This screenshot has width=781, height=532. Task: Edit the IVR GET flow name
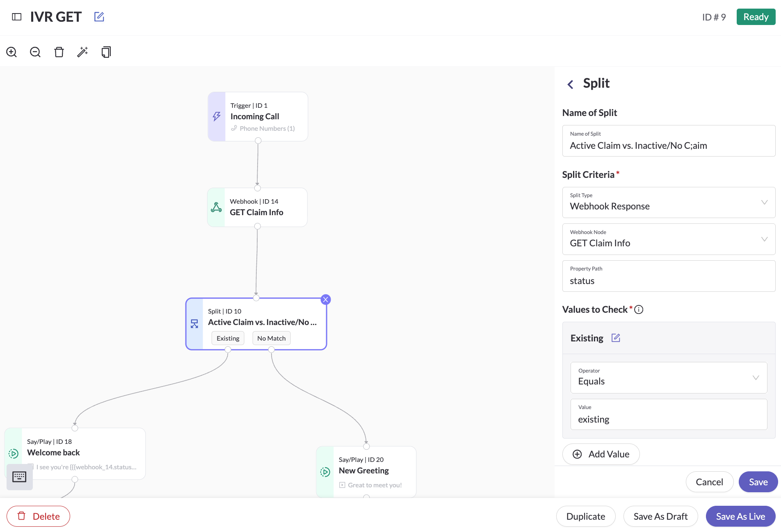(99, 17)
